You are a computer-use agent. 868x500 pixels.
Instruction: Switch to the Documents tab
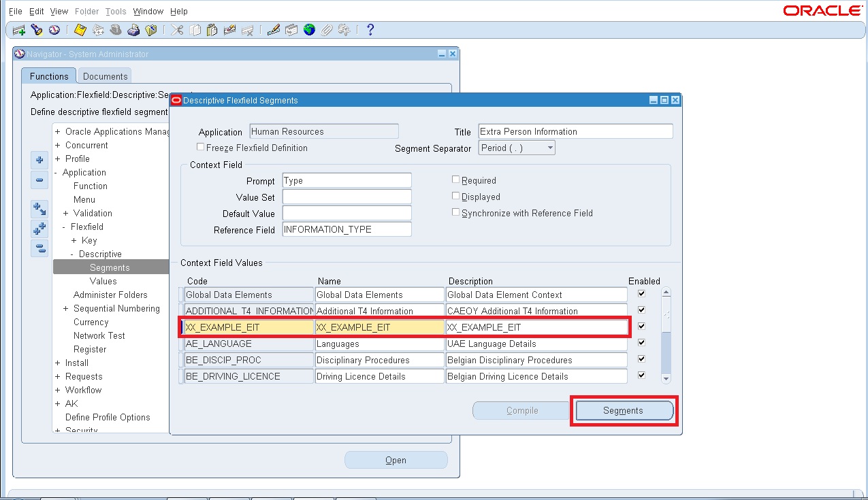[x=105, y=76]
